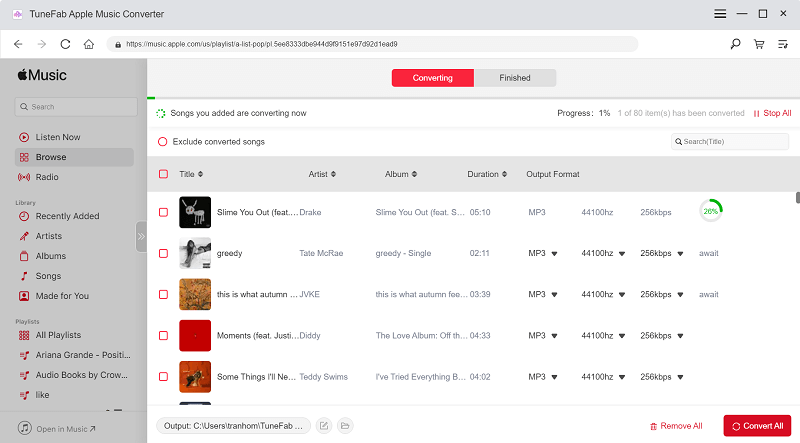800x443 pixels.
Task: Switch to the Finished tab
Action: 515,78
